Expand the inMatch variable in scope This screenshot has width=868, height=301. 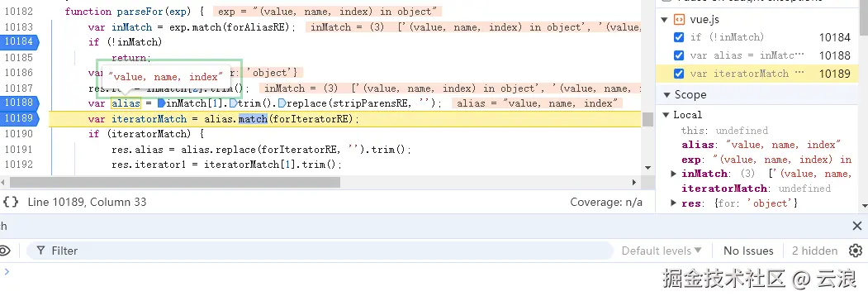pyautogui.click(x=674, y=174)
